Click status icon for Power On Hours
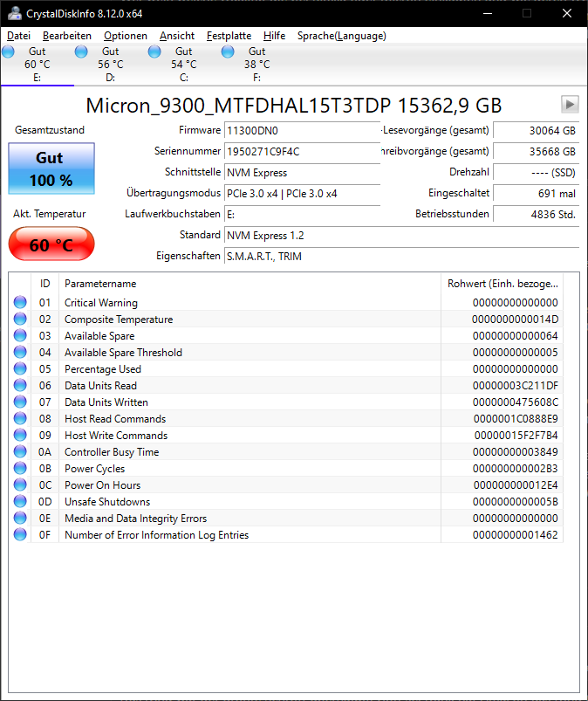The width and height of the screenshot is (588, 701). click(20, 485)
